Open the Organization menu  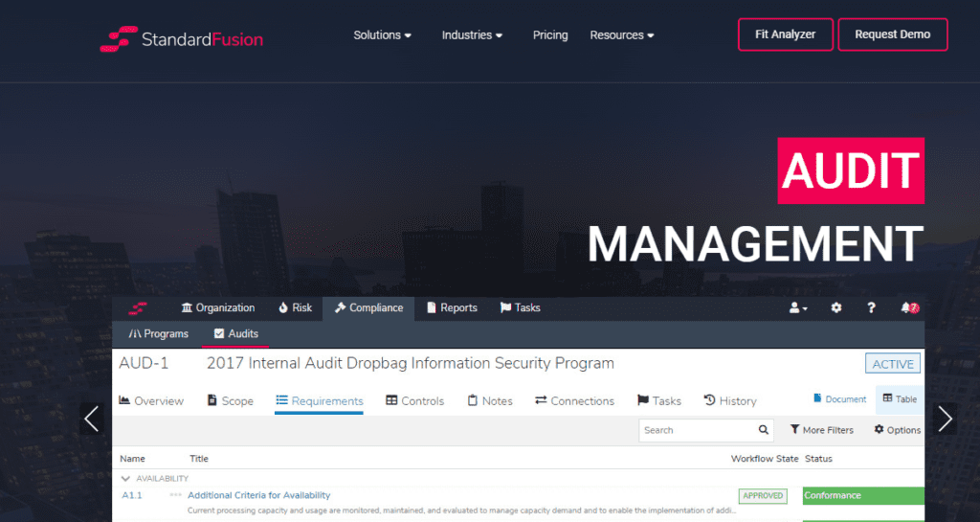pyautogui.click(x=218, y=307)
